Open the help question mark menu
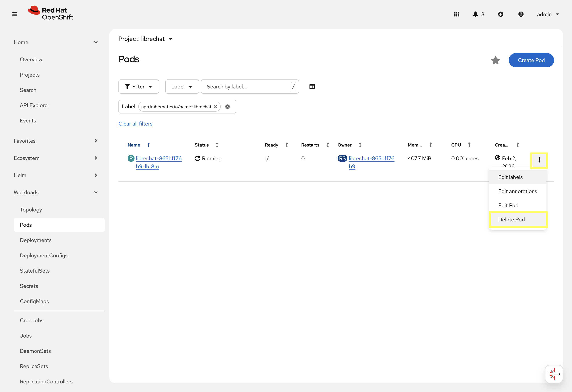This screenshot has height=392, width=572. point(521,14)
